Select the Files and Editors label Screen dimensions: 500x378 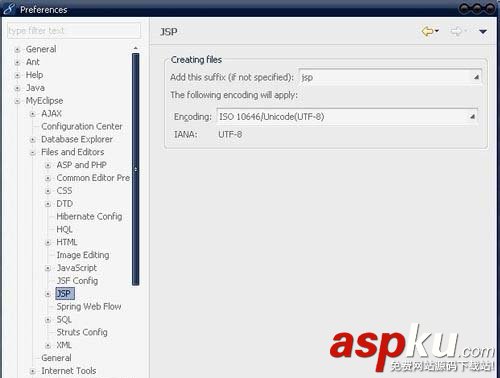[72, 152]
